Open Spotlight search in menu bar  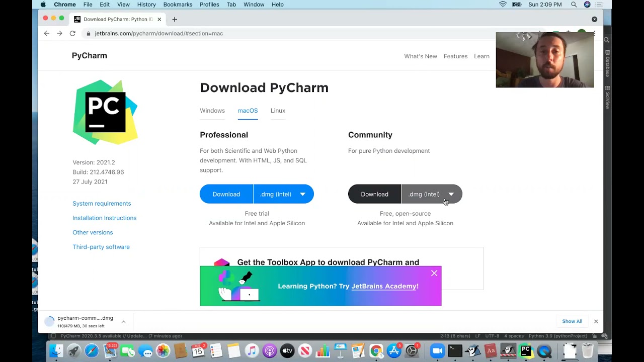pos(574,5)
